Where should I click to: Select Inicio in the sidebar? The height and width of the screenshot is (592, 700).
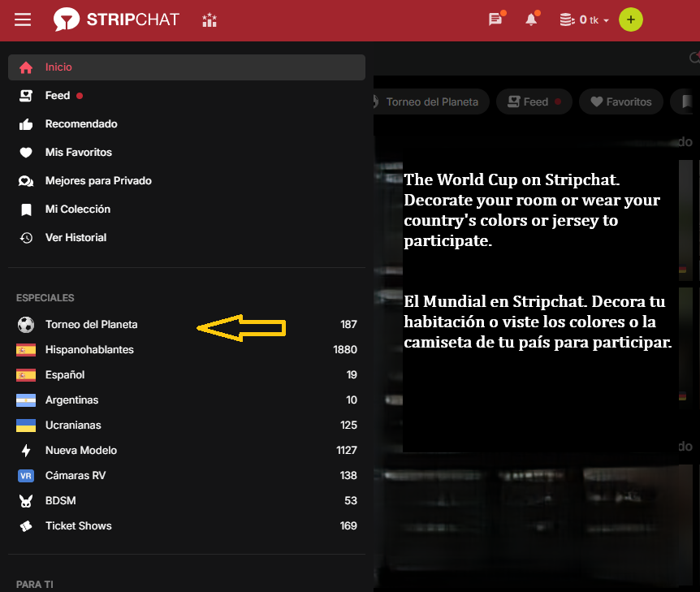[187, 67]
